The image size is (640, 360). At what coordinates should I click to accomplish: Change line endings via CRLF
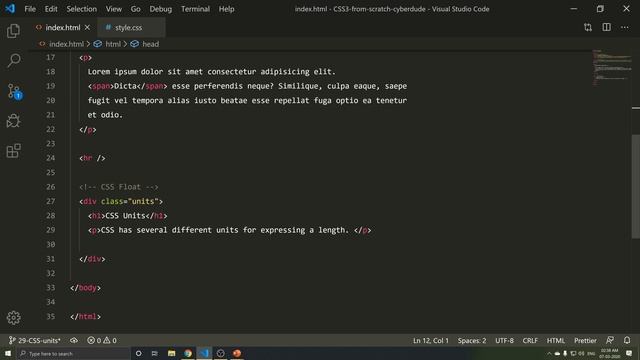click(x=530, y=340)
